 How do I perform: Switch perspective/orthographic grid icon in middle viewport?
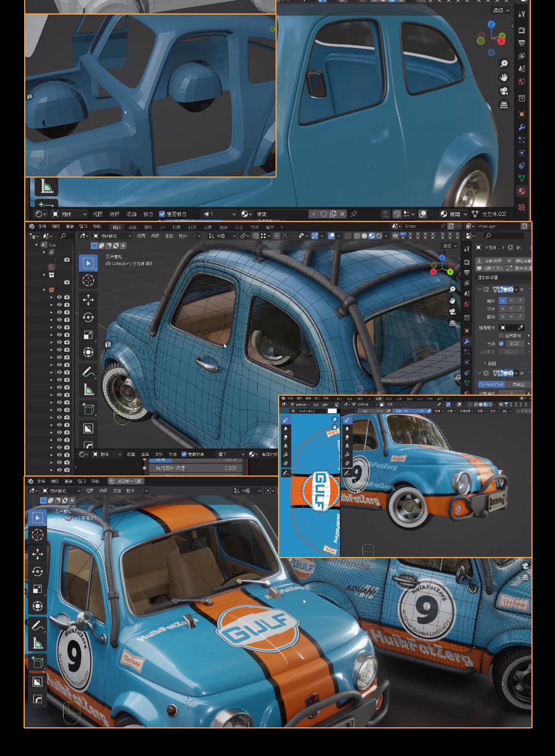click(453, 323)
